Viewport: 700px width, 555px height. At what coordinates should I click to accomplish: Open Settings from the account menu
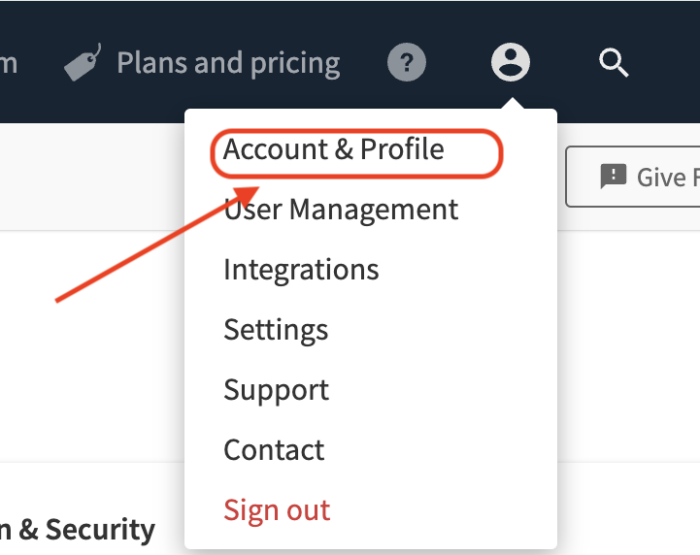pos(276,330)
